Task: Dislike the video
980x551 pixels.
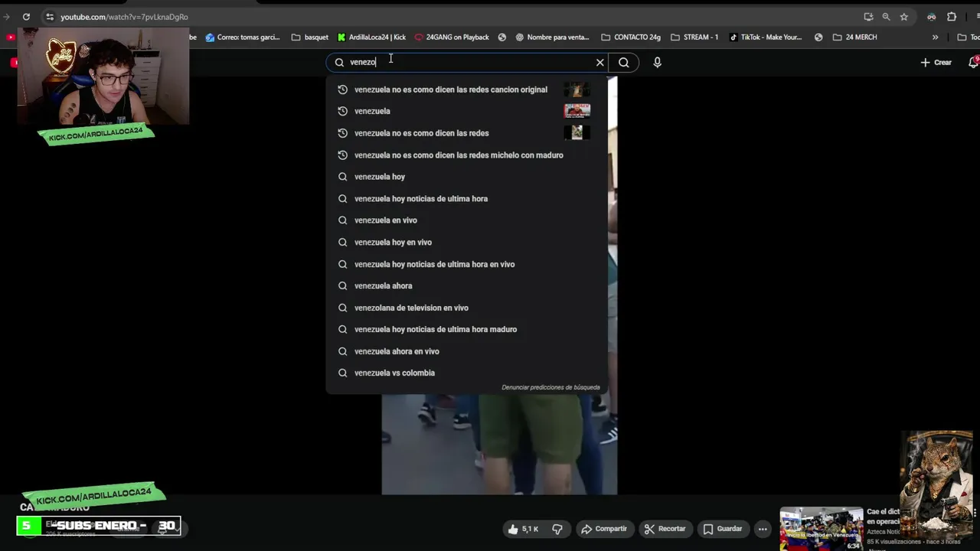Action: tap(557, 529)
